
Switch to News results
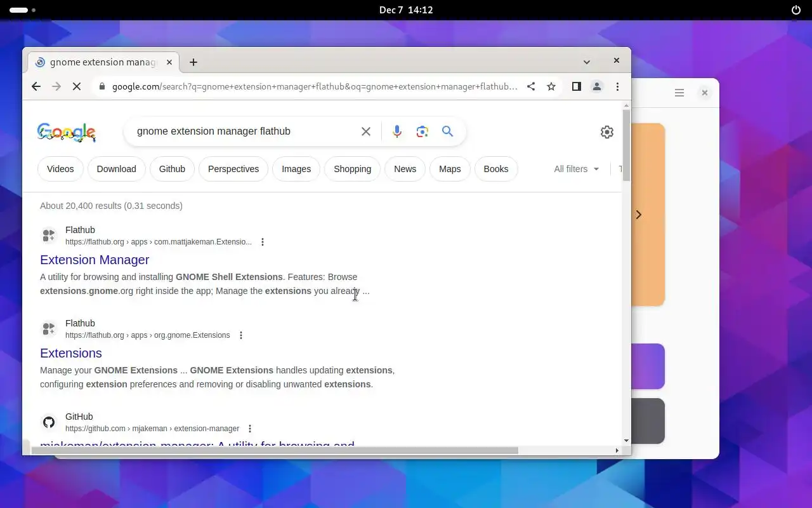point(405,169)
